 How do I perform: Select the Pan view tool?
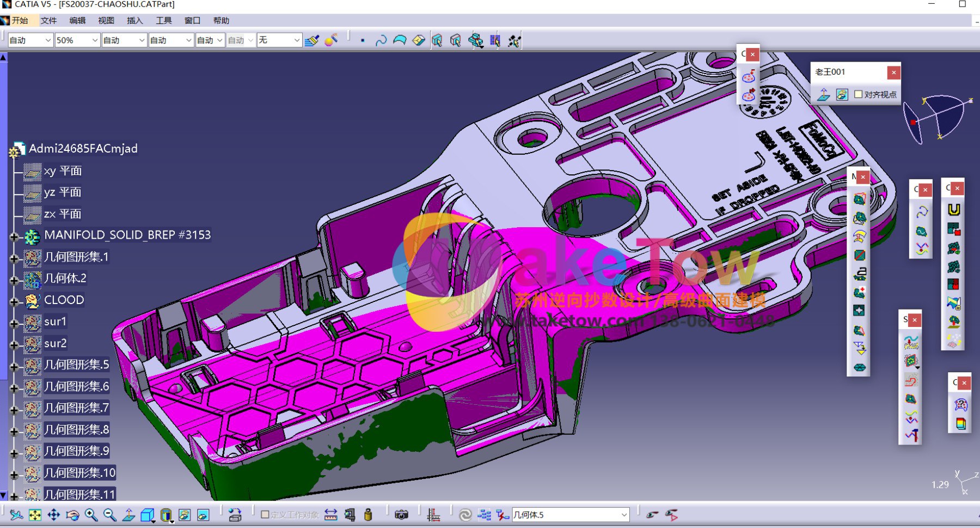tap(53, 515)
